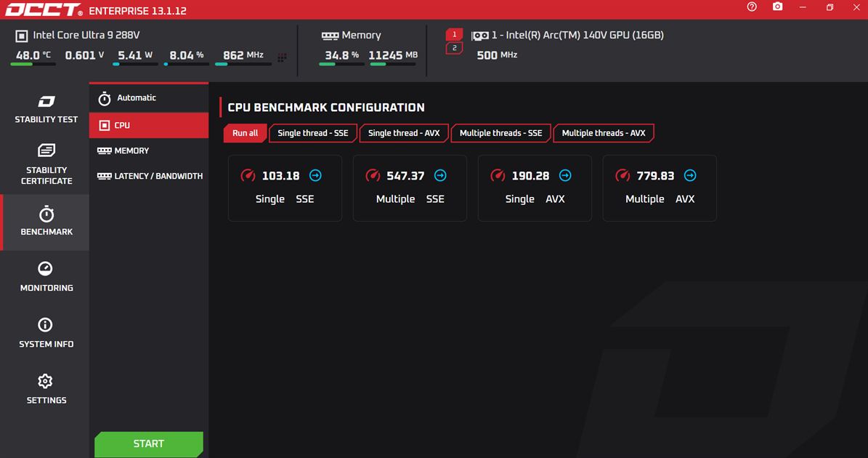
Task: Click the Memory module icon in header
Action: tap(330, 36)
